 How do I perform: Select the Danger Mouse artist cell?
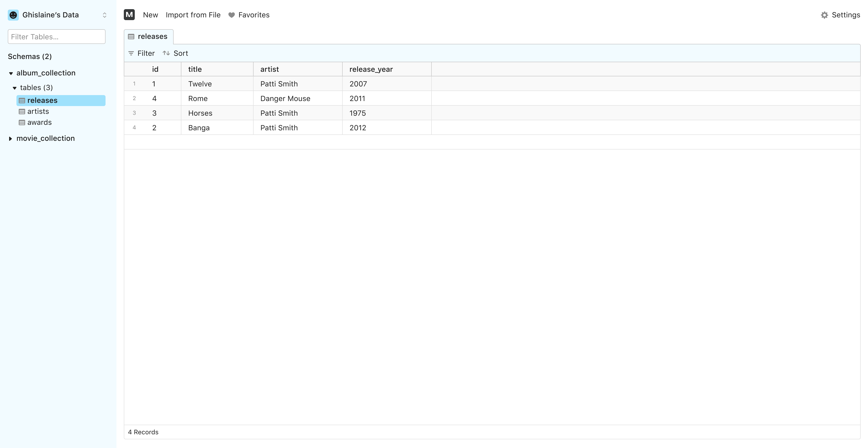298,99
